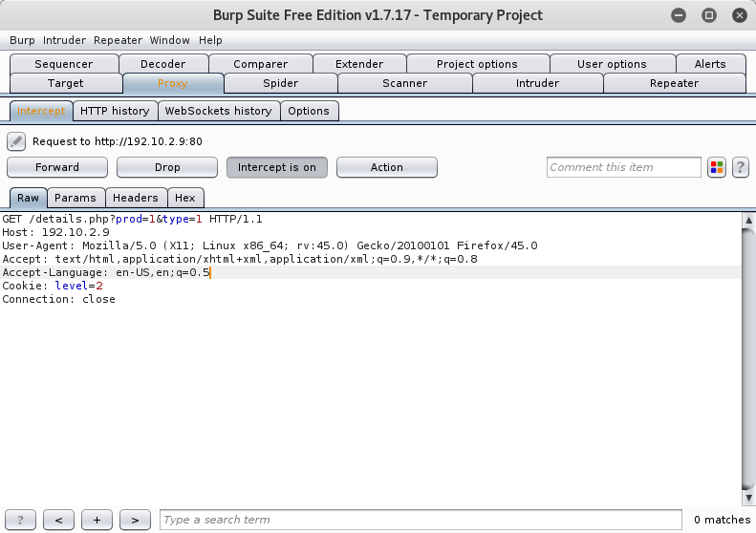Open the highlight color picker icon
The image size is (756, 533).
(x=717, y=167)
